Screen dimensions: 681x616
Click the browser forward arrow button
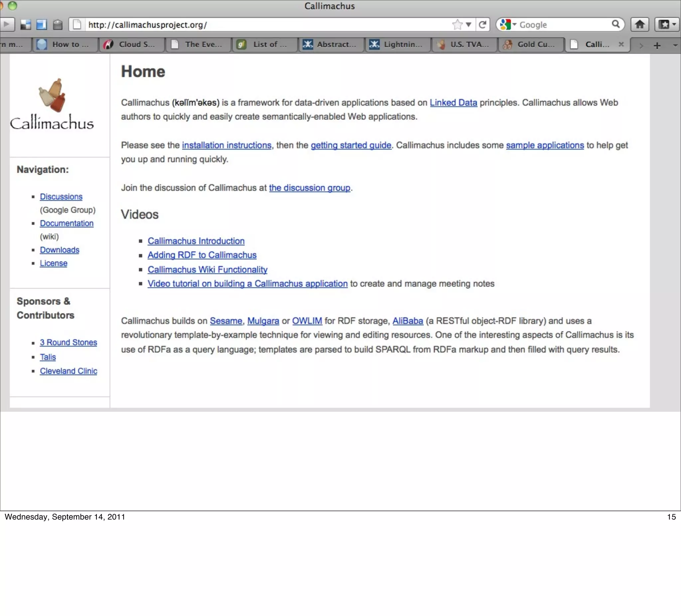point(7,24)
